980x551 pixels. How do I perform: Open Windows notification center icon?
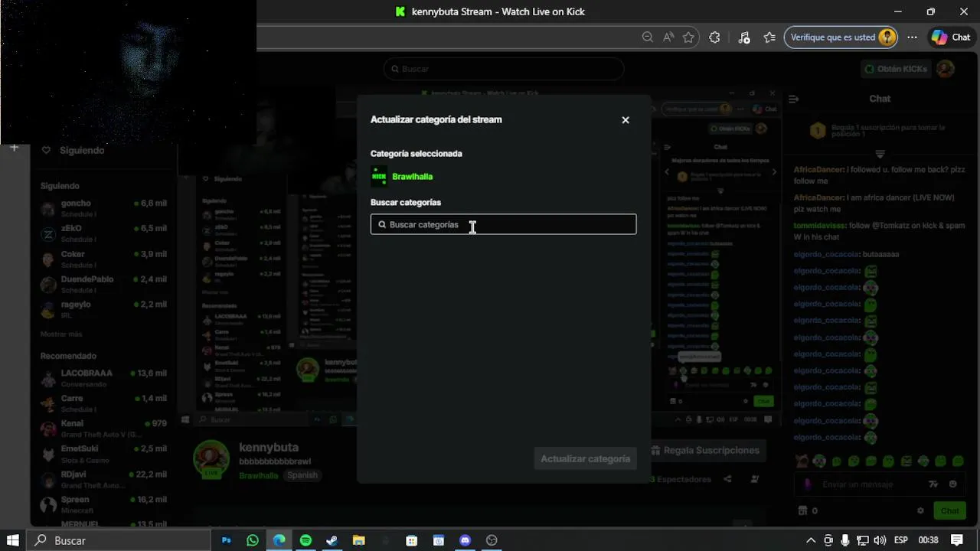956,540
